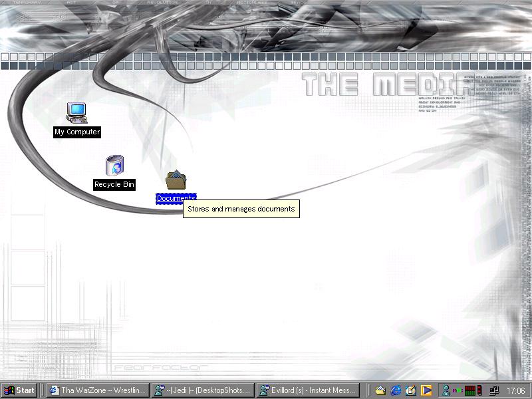Click the 17:06 taskbar clock
This screenshot has height=399, width=532.
516,390
